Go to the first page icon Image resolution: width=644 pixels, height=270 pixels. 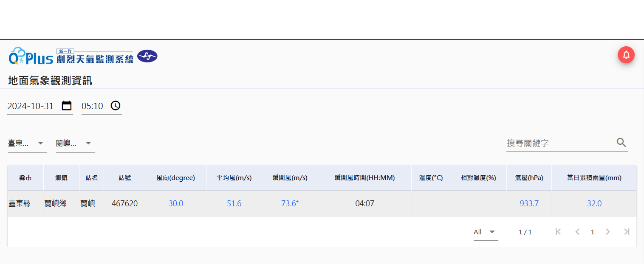click(558, 231)
